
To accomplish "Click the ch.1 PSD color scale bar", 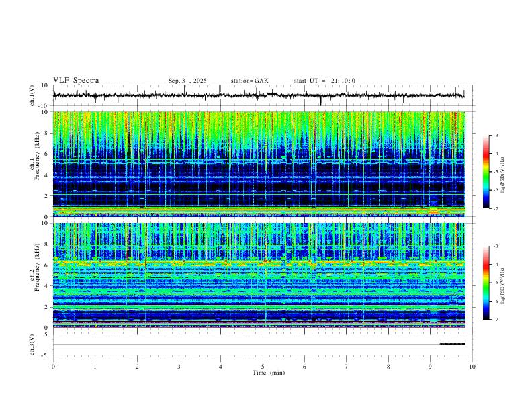I will tap(486, 171).
